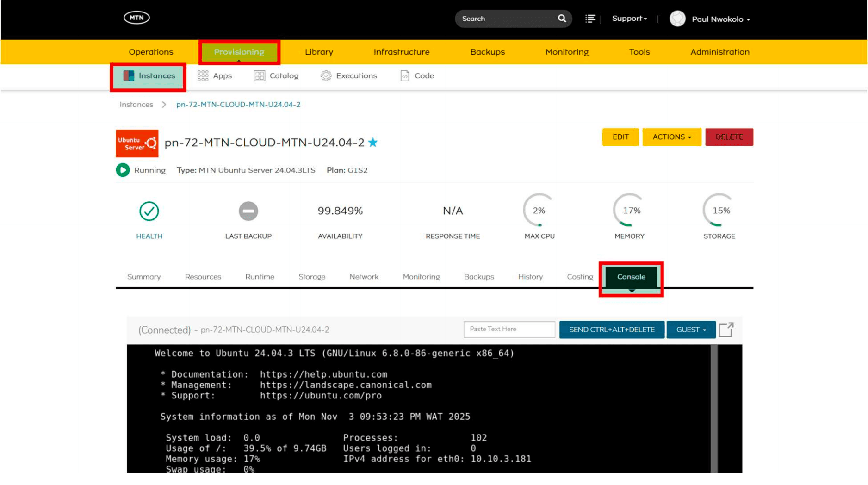Click the Max CPU 2% gauge
868x485 pixels.
tap(539, 211)
